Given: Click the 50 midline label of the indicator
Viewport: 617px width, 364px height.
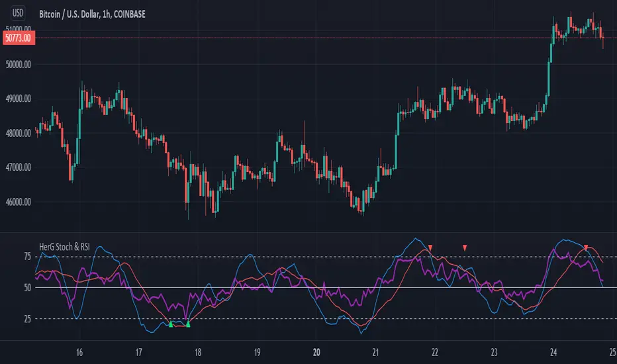Looking at the screenshot, I should point(27,288).
